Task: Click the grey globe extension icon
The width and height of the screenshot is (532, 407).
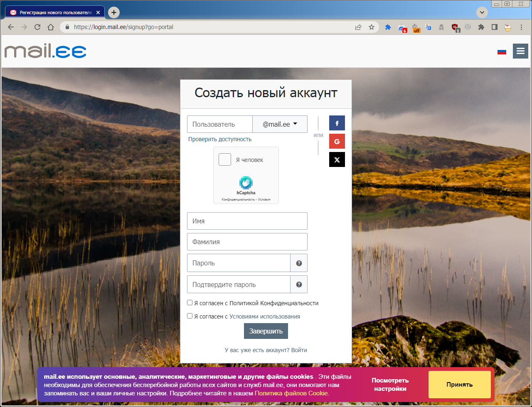Action: pyautogui.click(x=468, y=27)
